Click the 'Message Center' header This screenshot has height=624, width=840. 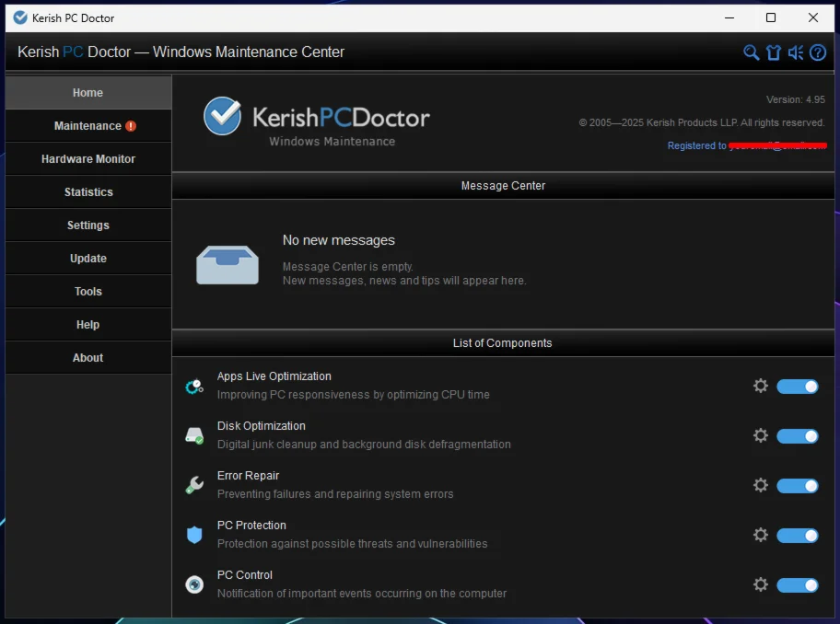coord(503,186)
